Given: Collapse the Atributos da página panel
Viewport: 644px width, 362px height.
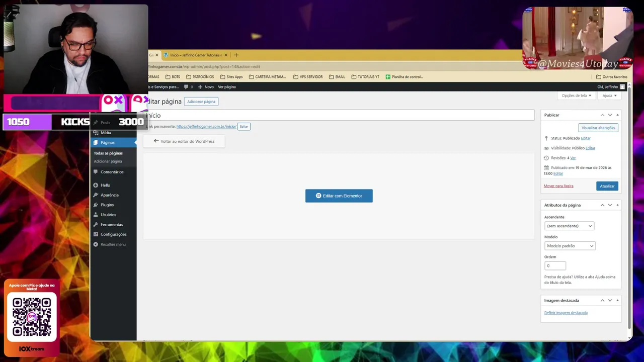Looking at the screenshot, I should pos(617,205).
